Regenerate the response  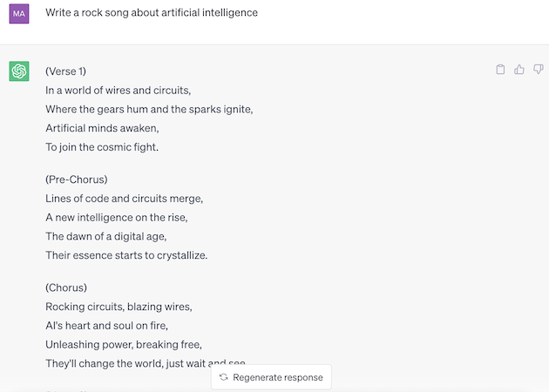tap(271, 377)
